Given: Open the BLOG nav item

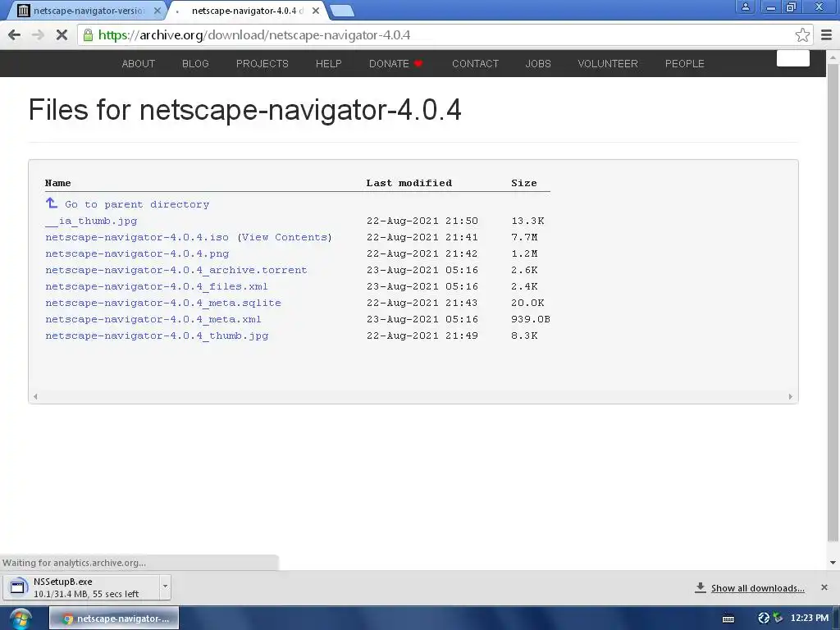Looking at the screenshot, I should (x=195, y=64).
